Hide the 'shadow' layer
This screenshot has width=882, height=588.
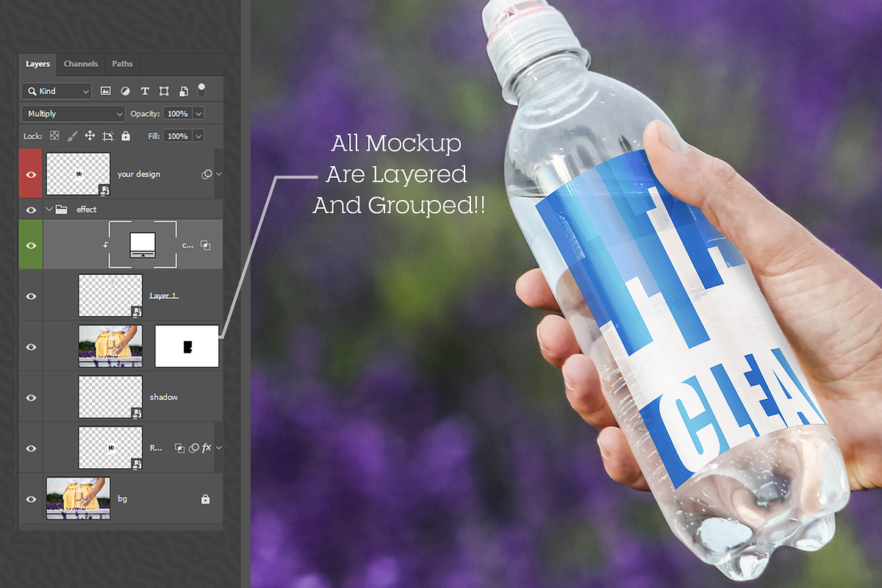(x=31, y=397)
